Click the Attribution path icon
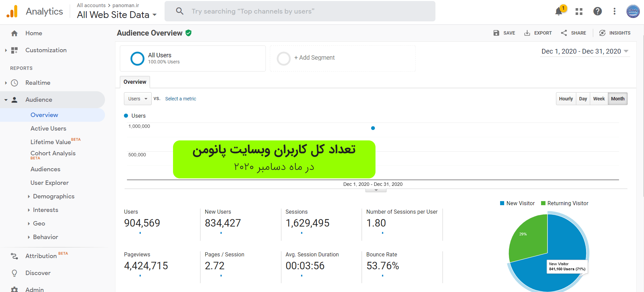This screenshot has width=644, height=292. pos(14,256)
